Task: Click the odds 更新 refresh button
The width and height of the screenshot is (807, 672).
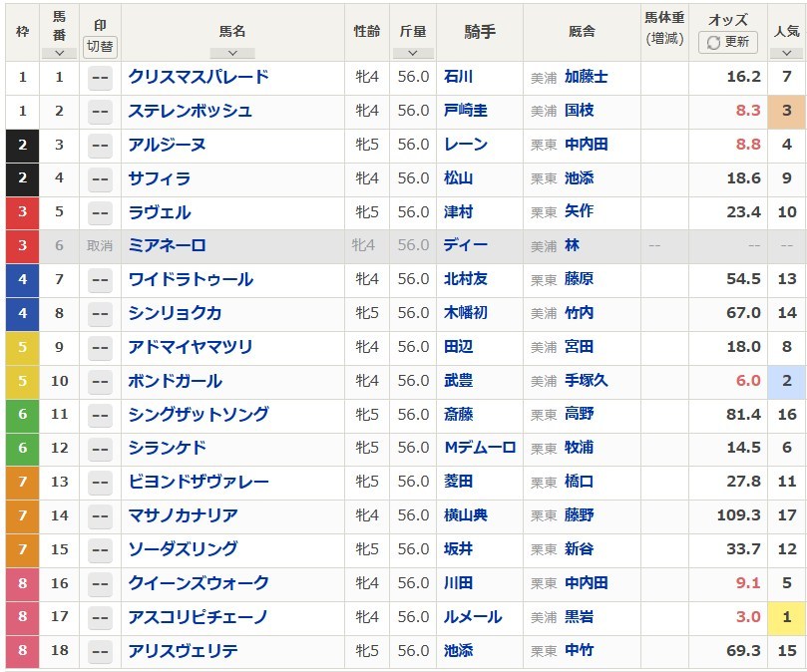Action: pos(728,42)
